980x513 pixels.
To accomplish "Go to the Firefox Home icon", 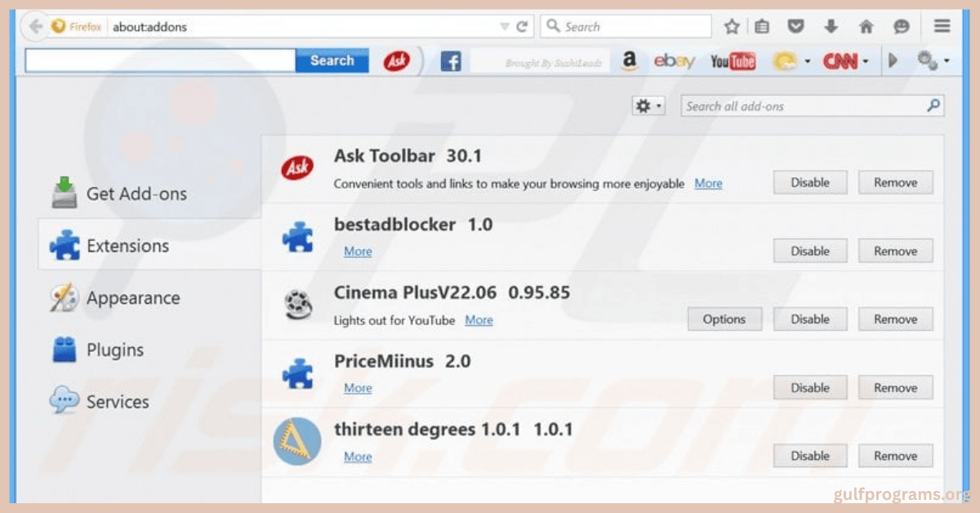I will (866, 27).
